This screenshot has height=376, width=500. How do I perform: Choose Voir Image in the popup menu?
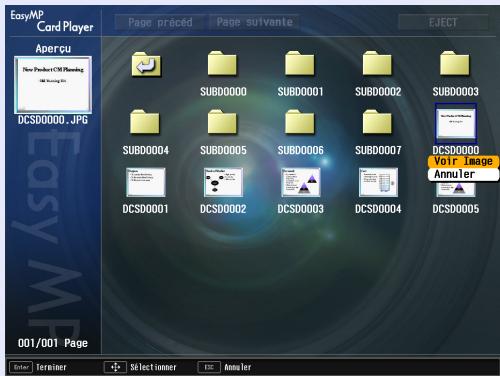coord(463,161)
